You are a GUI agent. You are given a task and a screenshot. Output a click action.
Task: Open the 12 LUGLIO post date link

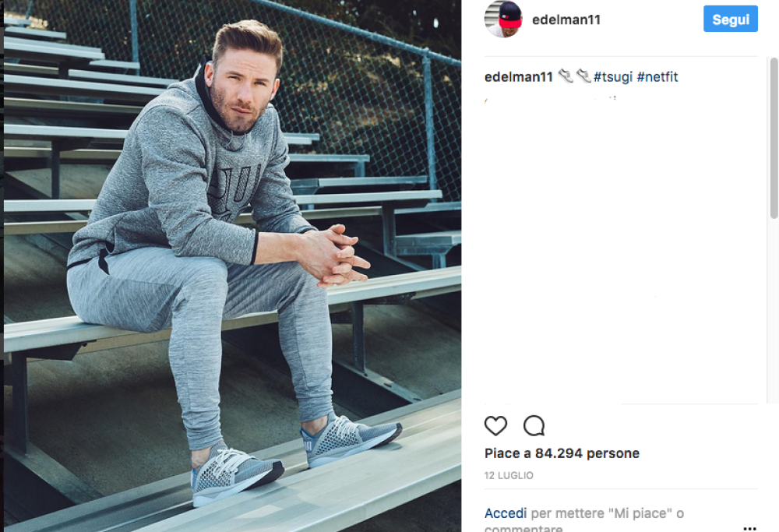pyautogui.click(x=509, y=475)
